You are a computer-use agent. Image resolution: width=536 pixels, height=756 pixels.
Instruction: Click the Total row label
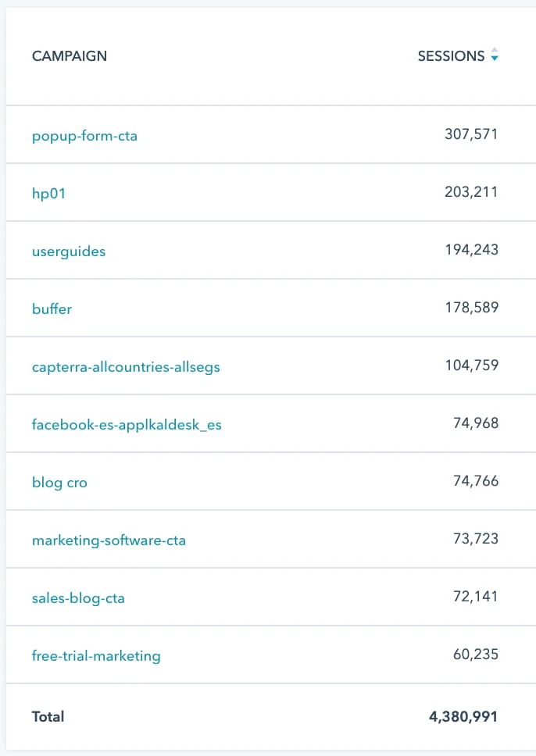tap(48, 716)
